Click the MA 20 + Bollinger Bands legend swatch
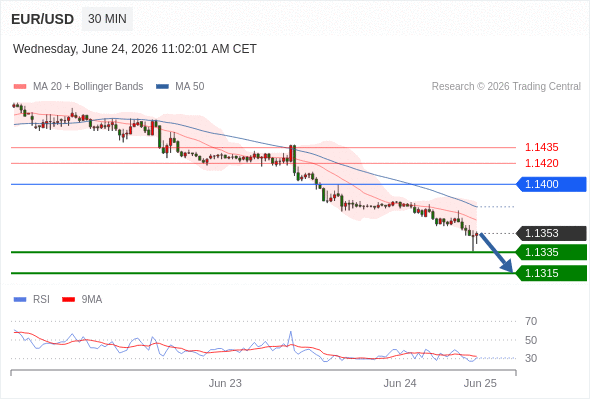 click(20, 87)
